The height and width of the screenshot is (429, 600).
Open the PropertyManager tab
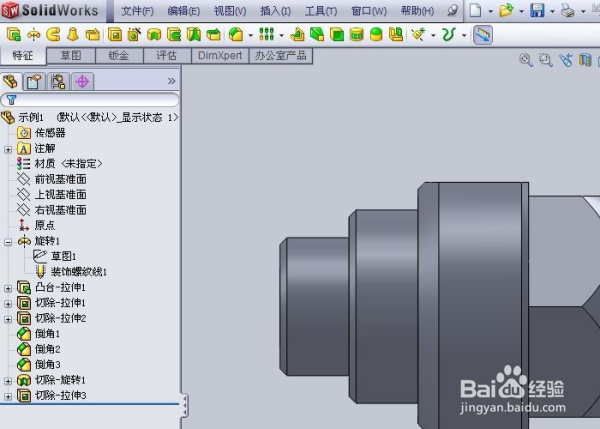[34, 82]
